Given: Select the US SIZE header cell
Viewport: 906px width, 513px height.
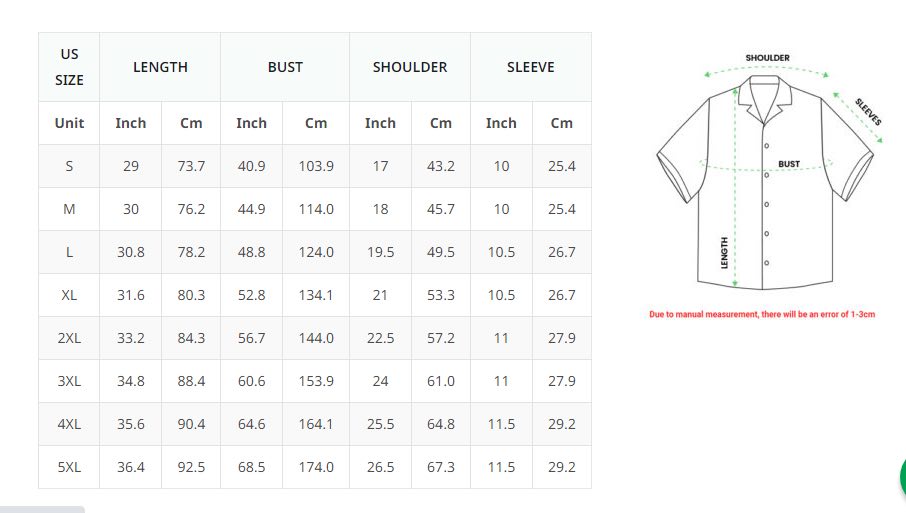Looking at the screenshot, I should coord(69,67).
